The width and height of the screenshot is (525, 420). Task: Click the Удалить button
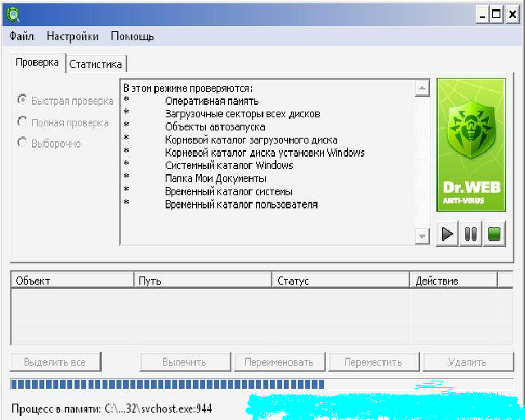tap(468, 362)
